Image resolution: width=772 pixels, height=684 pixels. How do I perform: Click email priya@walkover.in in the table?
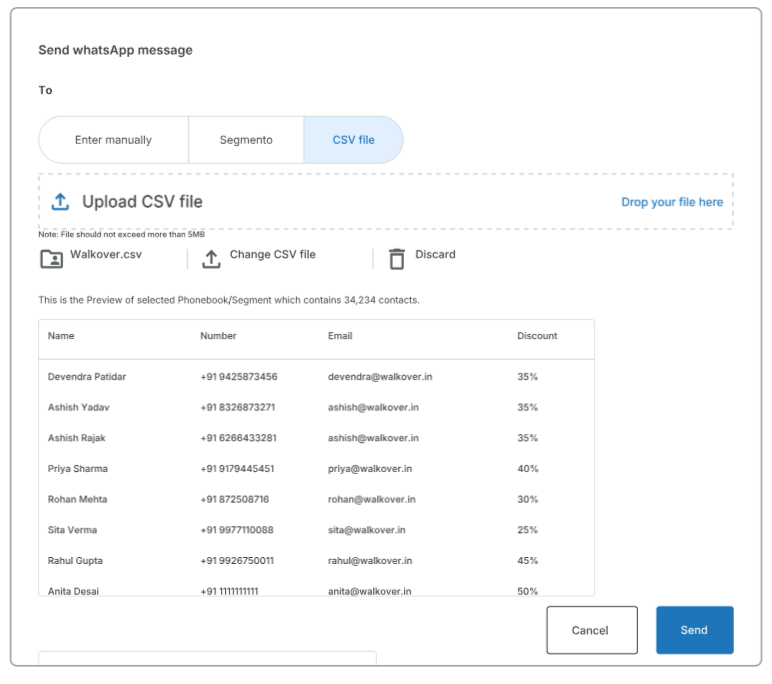coord(368,469)
